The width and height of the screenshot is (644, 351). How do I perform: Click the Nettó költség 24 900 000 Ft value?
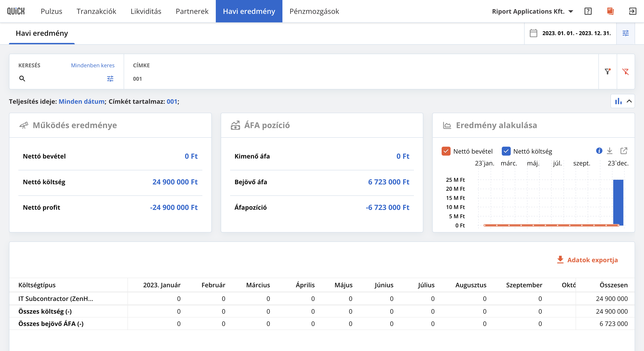(175, 182)
